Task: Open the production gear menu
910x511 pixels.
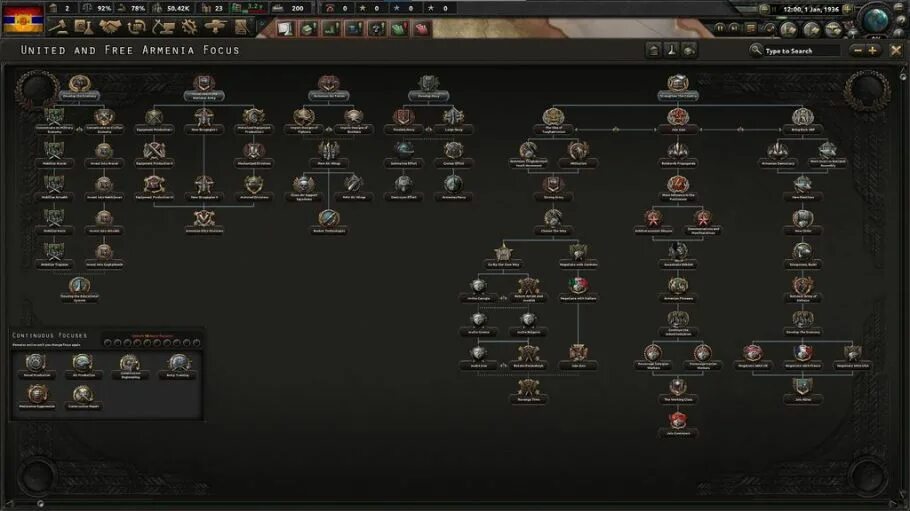Action: (189, 27)
